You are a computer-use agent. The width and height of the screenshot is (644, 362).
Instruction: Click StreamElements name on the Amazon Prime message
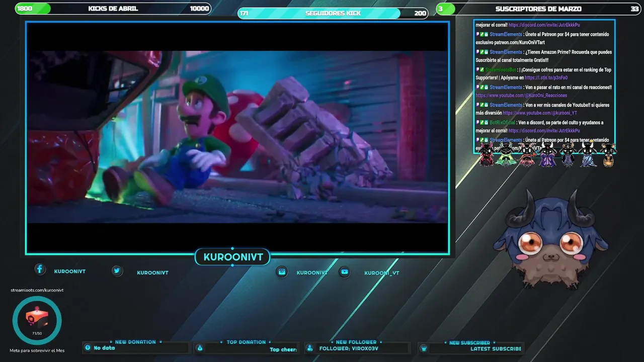pyautogui.click(x=506, y=52)
